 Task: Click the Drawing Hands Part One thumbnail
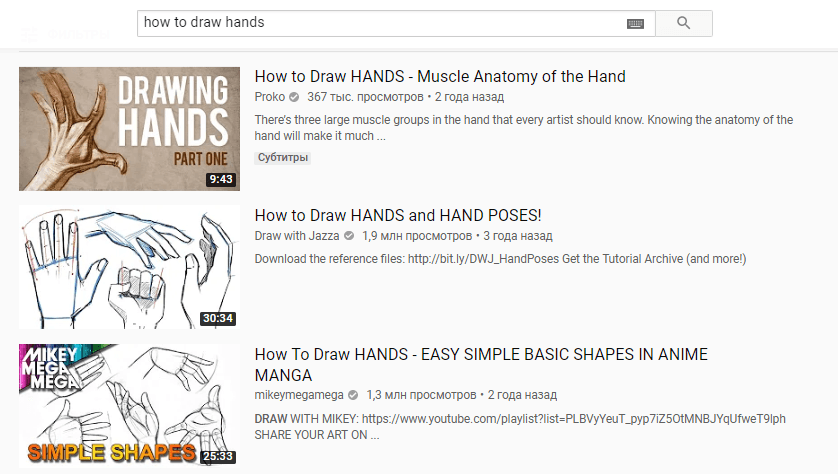(129, 129)
